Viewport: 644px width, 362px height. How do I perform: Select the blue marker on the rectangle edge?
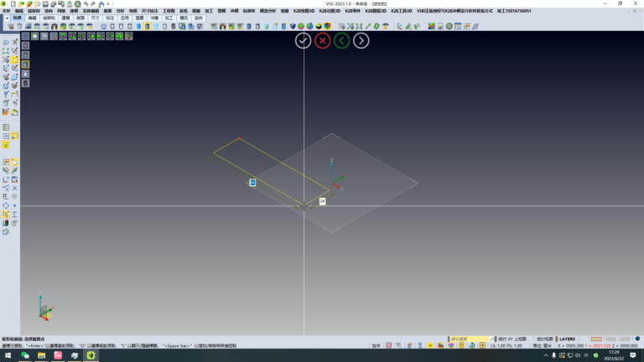point(252,182)
